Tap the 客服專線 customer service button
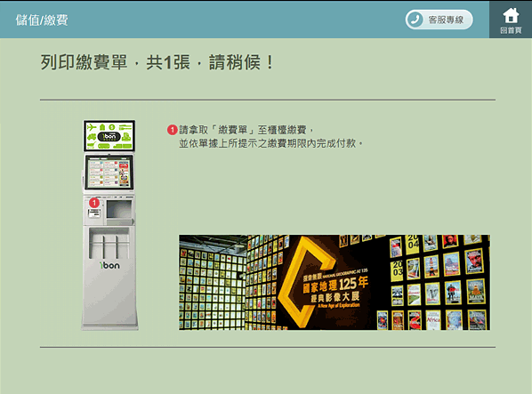The width and height of the screenshot is (532, 394). 439,20
